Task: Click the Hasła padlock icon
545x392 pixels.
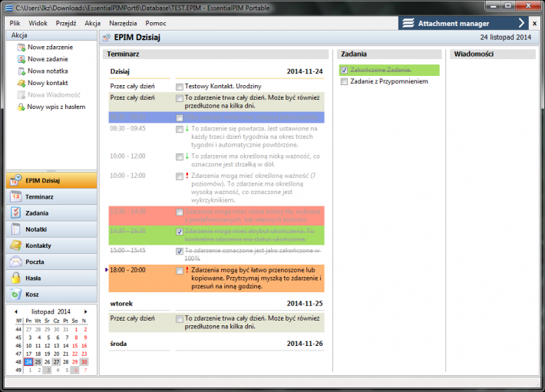Action: pyautogui.click(x=16, y=278)
